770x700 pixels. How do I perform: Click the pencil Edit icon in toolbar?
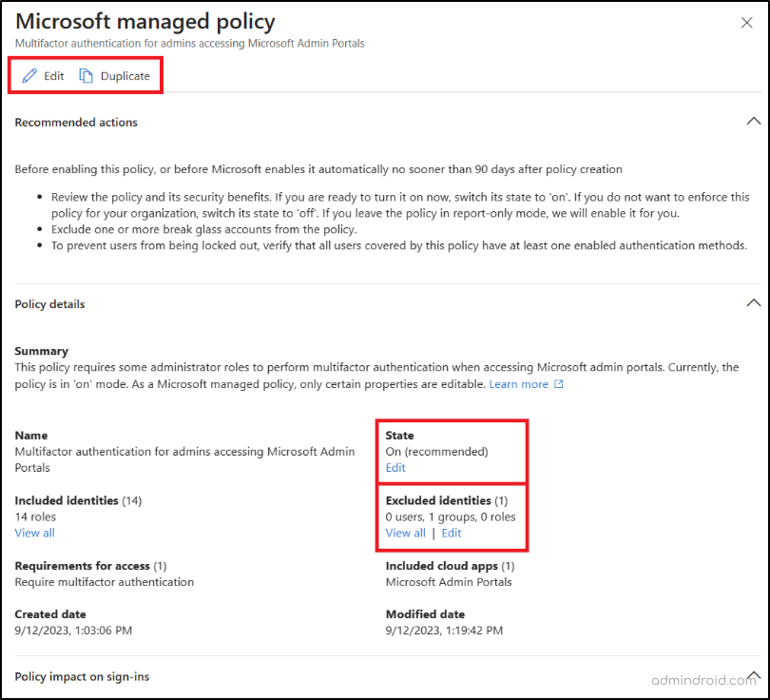coord(29,76)
